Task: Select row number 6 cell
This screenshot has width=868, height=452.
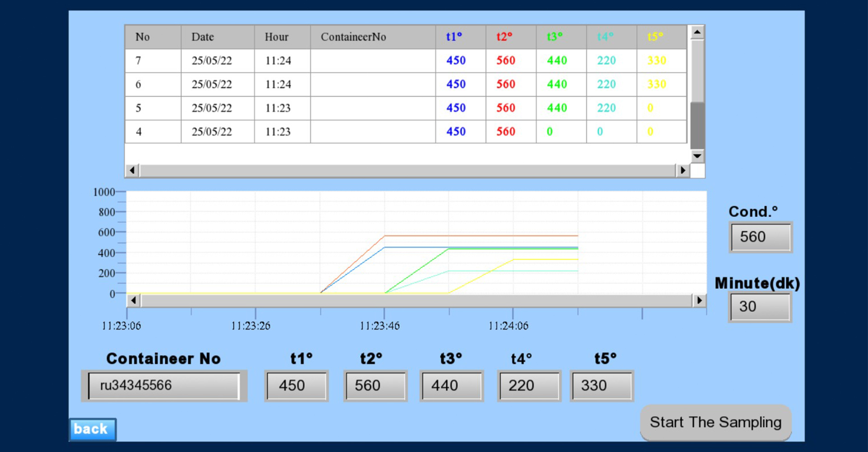Action: [x=153, y=85]
